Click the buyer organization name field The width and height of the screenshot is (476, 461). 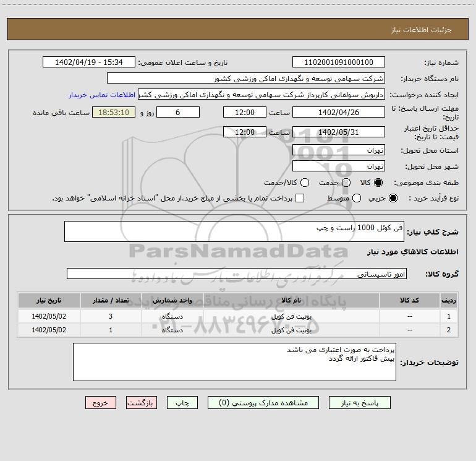click(246, 78)
